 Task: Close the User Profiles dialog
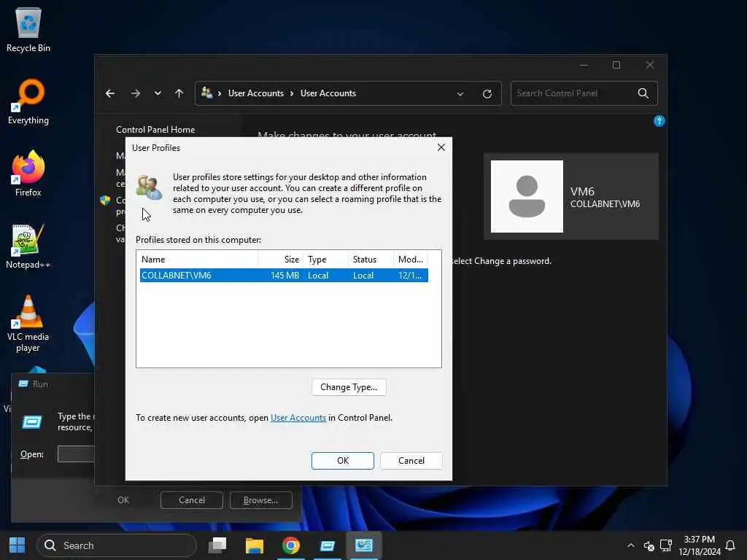pos(441,147)
